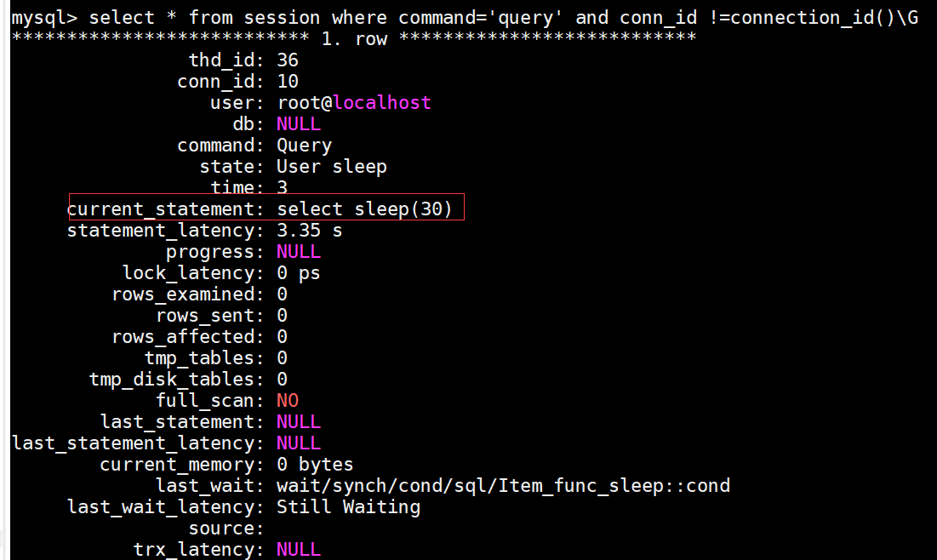Click the NULL value beside db

[298, 123]
